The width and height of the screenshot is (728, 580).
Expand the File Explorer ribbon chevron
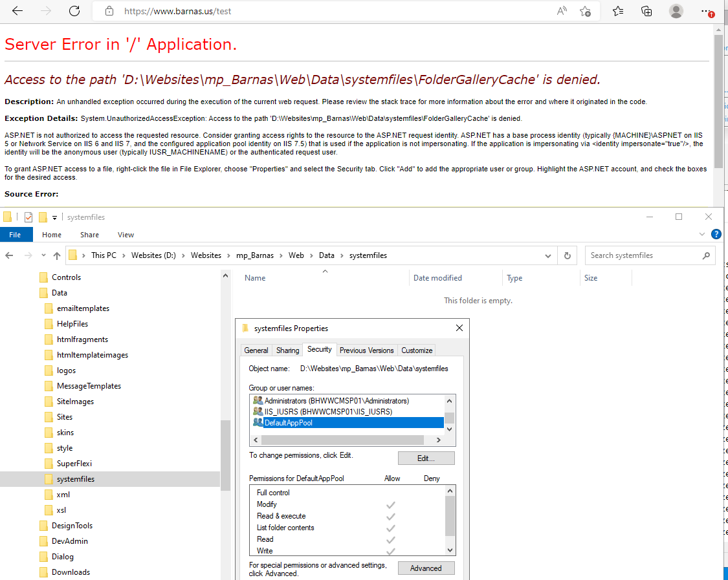pos(702,234)
